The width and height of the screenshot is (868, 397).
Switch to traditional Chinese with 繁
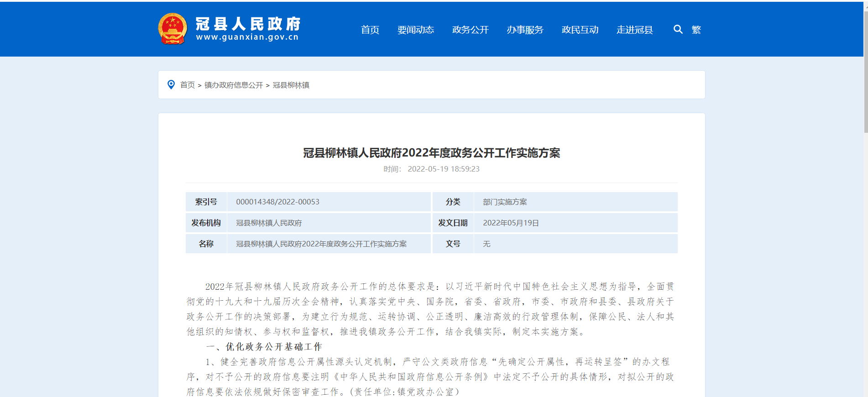pos(696,30)
